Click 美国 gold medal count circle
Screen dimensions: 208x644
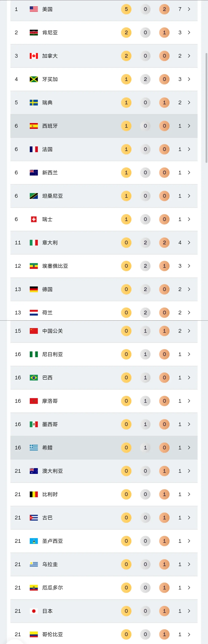(126, 9)
